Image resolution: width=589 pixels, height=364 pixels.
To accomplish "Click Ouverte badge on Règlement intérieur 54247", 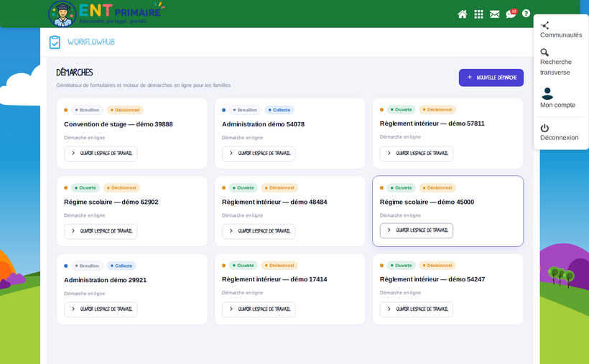I will click(402, 266).
